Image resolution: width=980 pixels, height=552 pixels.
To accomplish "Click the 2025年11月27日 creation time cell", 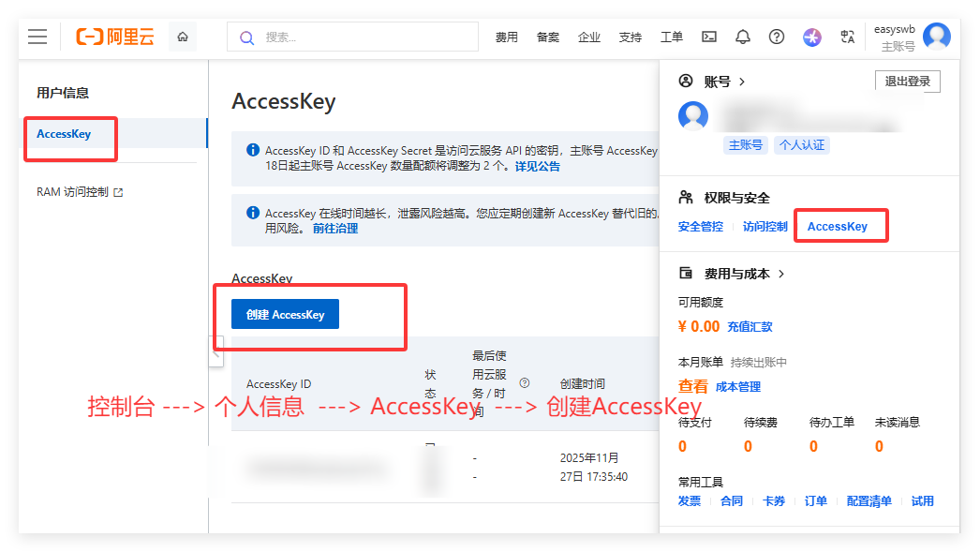I will click(x=594, y=467).
